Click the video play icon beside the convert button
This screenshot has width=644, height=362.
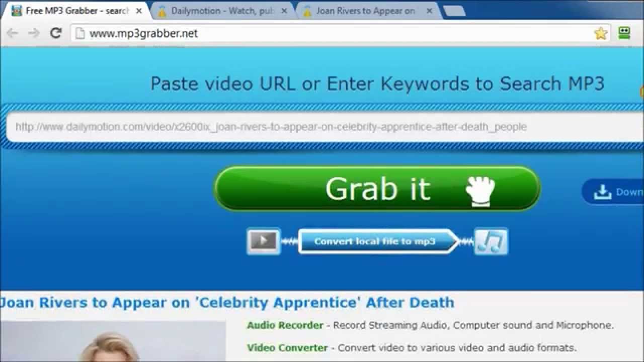(x=264, y=241)
